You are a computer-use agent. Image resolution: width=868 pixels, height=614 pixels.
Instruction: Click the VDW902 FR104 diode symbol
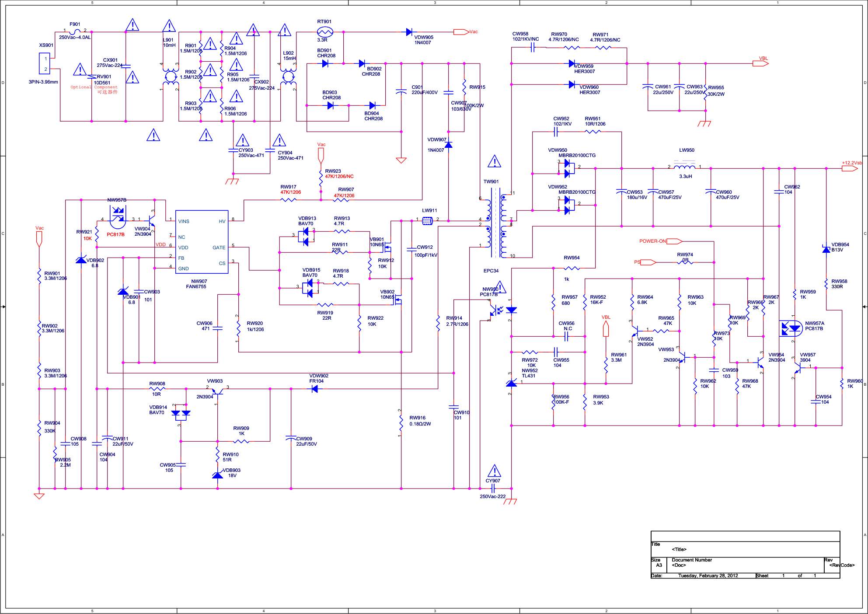coord(315,389)
